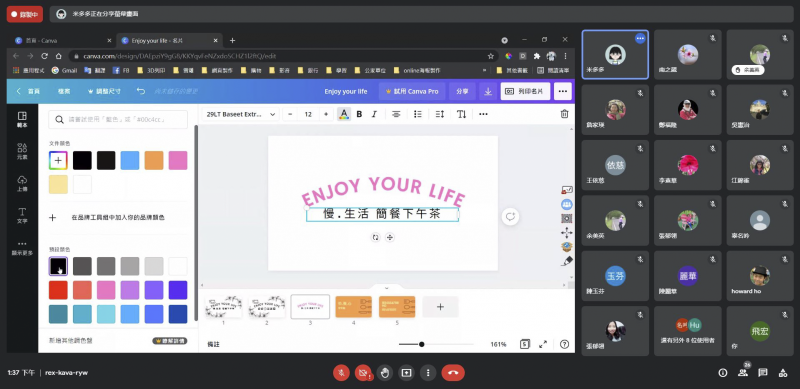Toggle italic formatting in Canva toolbar

pos(374,114)
